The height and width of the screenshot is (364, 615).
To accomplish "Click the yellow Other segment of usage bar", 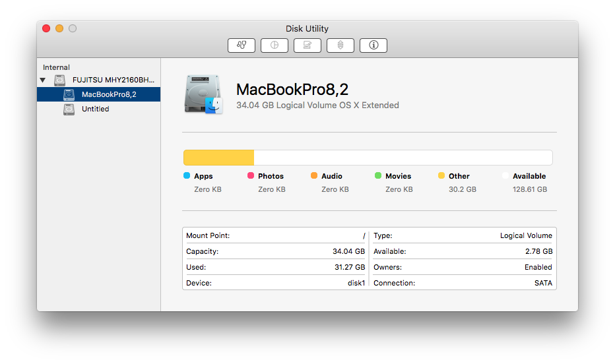I will (x=219, y=158).
